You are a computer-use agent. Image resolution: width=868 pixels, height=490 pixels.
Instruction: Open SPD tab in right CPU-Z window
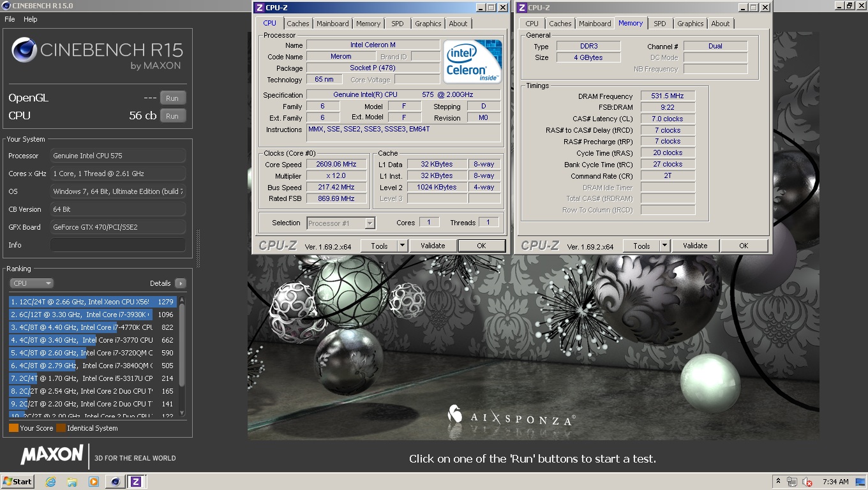(x=660, y=24)
